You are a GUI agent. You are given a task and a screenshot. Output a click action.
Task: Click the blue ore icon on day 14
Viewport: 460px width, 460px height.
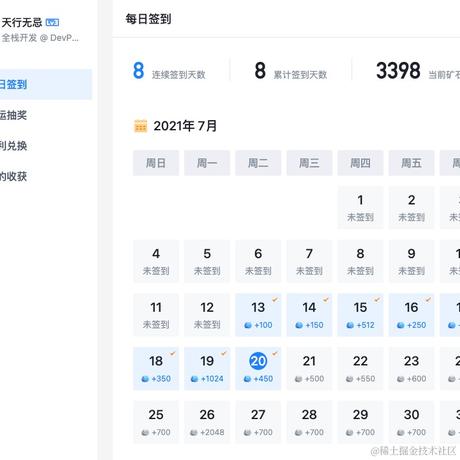pyautogui.click(x=299, y=325)
